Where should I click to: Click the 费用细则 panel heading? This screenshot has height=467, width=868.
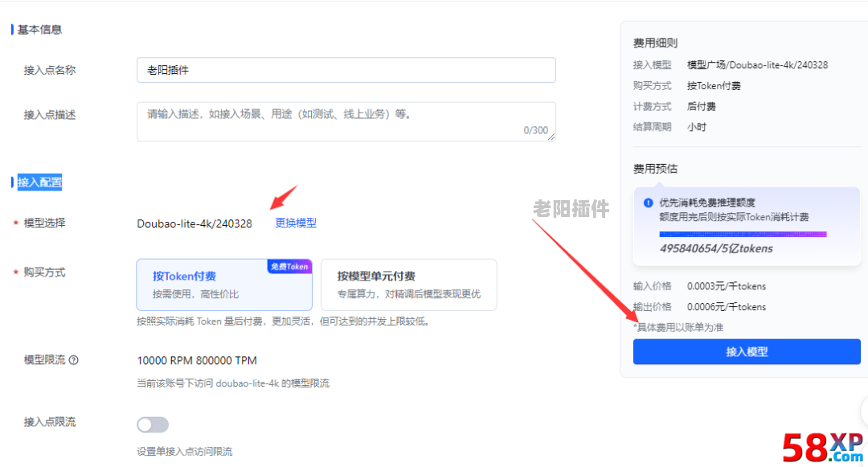click(655, 43)
